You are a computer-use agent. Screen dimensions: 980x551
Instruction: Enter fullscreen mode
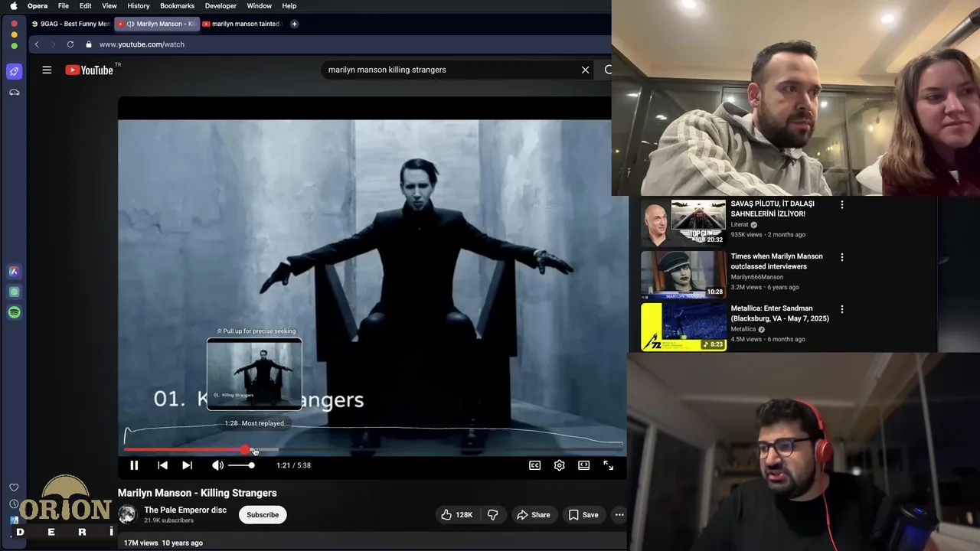point(609,465)
